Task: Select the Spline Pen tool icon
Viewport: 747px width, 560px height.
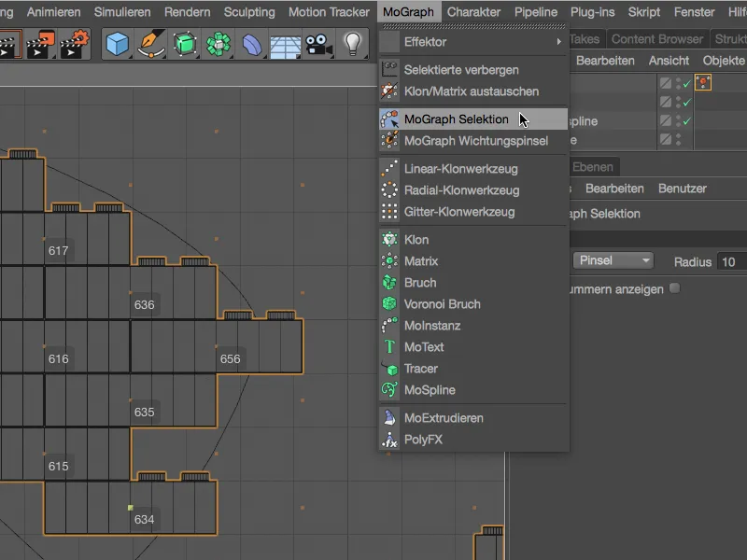Action: coord(150,43)
